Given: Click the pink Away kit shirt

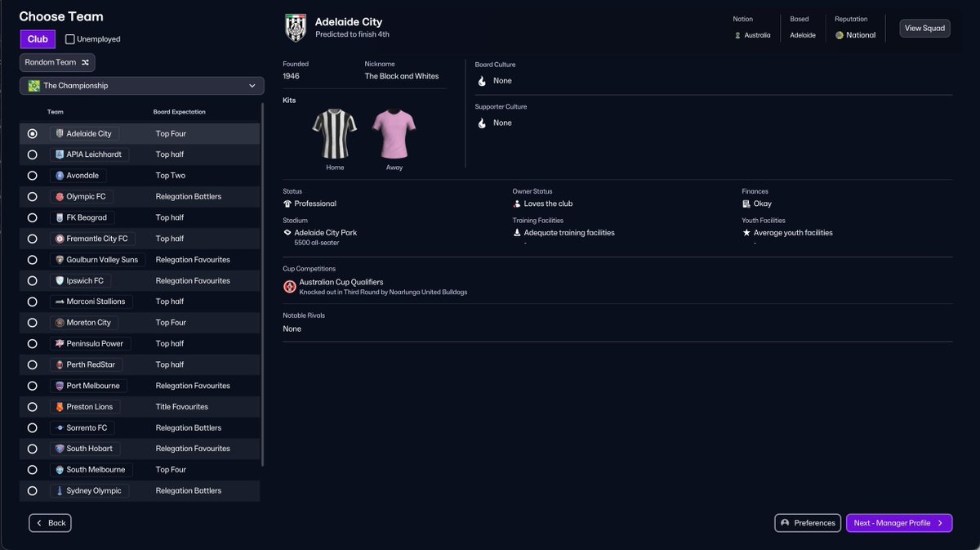Looking at the screenshot, I should click(x=394, y=134).
